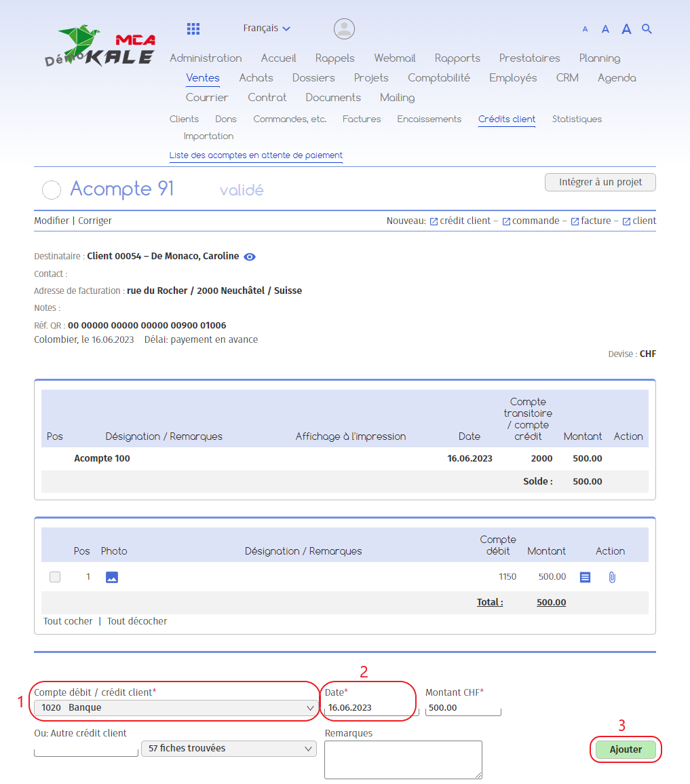Click the green Ajouter button
The height and width of the screenshot is (784, 690).
(626, 749)
